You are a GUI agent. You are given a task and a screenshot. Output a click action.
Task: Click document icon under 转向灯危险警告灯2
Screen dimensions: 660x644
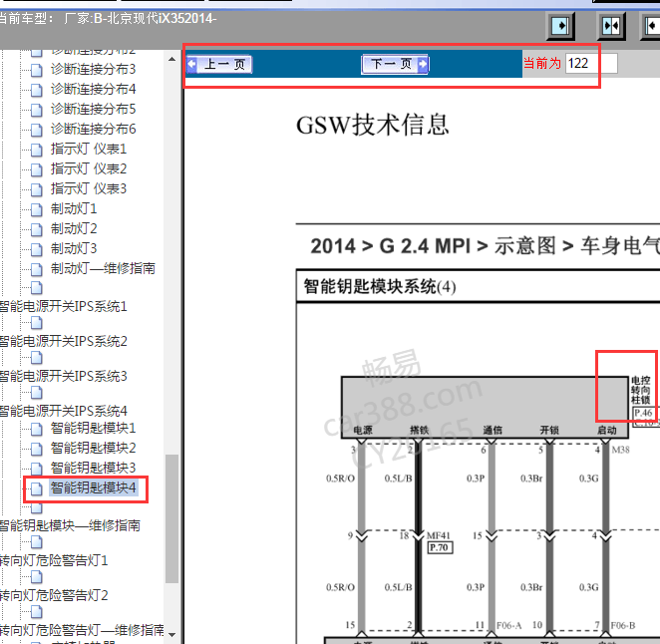coord(37,612)
